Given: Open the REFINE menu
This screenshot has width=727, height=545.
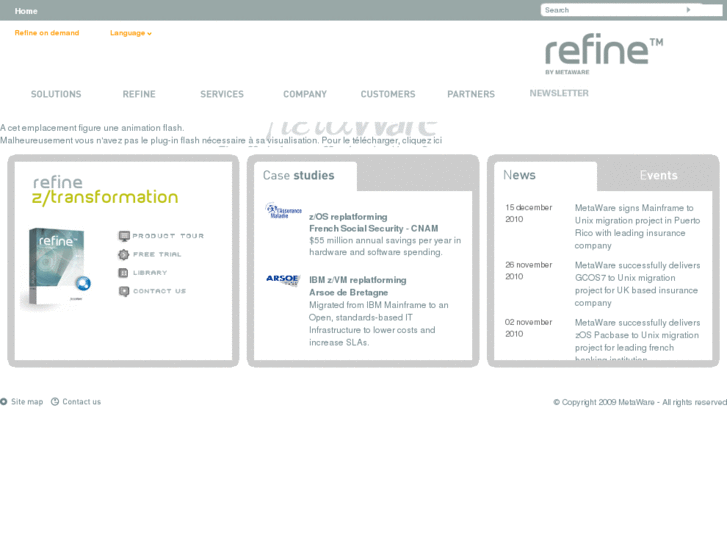Looking at the screenshot, I should point(139,94).
